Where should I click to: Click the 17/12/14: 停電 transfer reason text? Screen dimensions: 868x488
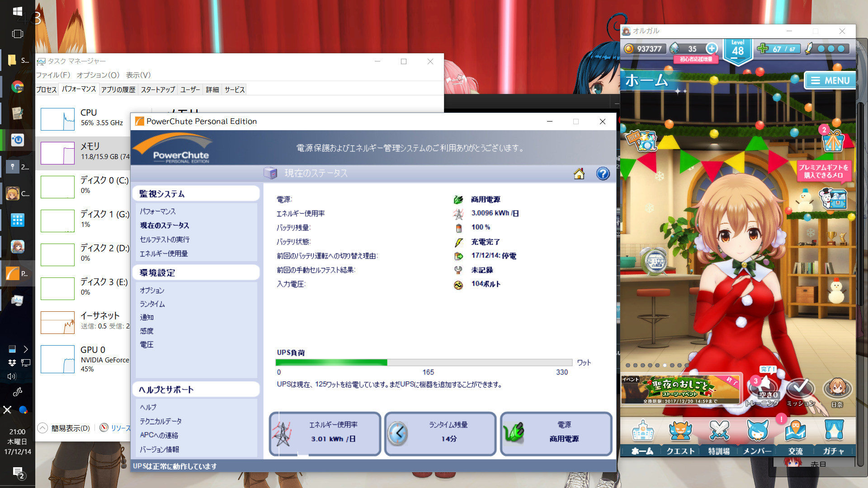click(x=494, y=255)
